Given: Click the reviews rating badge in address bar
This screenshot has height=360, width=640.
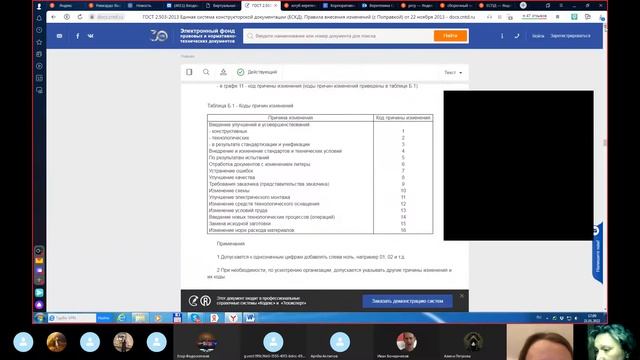Looking at the screenshot, I should tap(534, 16).
